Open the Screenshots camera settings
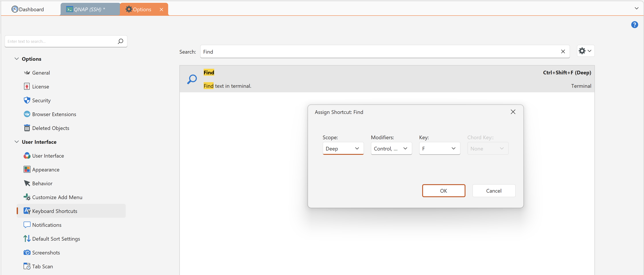Viewport: 644px width, 275px height. [46, 253]
